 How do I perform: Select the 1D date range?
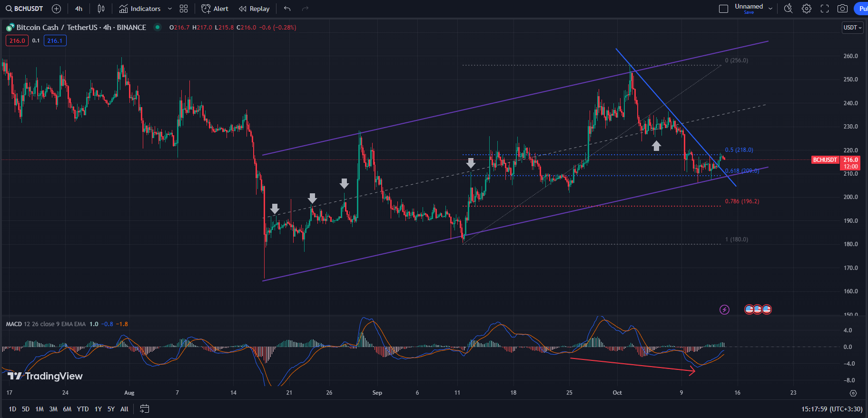[x=12, y=409]
